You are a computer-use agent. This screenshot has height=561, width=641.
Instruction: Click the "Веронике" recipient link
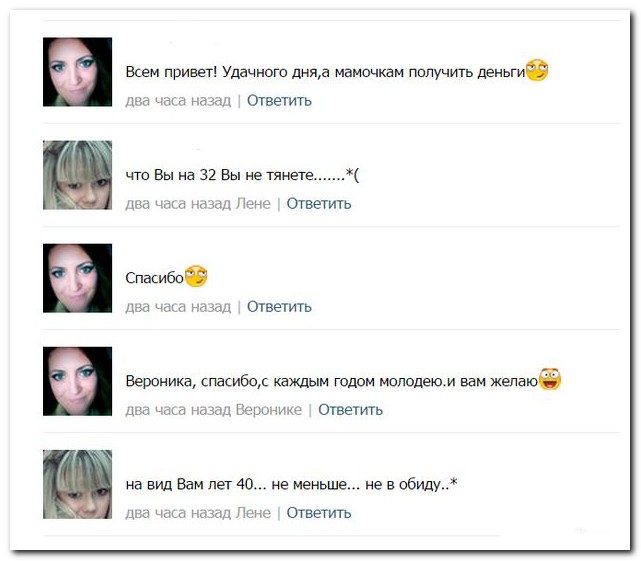(x=269, y=410)
